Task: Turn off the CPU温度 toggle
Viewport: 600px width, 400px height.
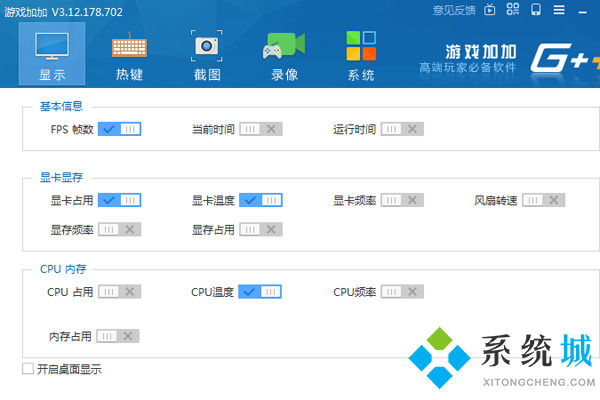Action: (260, 292)
